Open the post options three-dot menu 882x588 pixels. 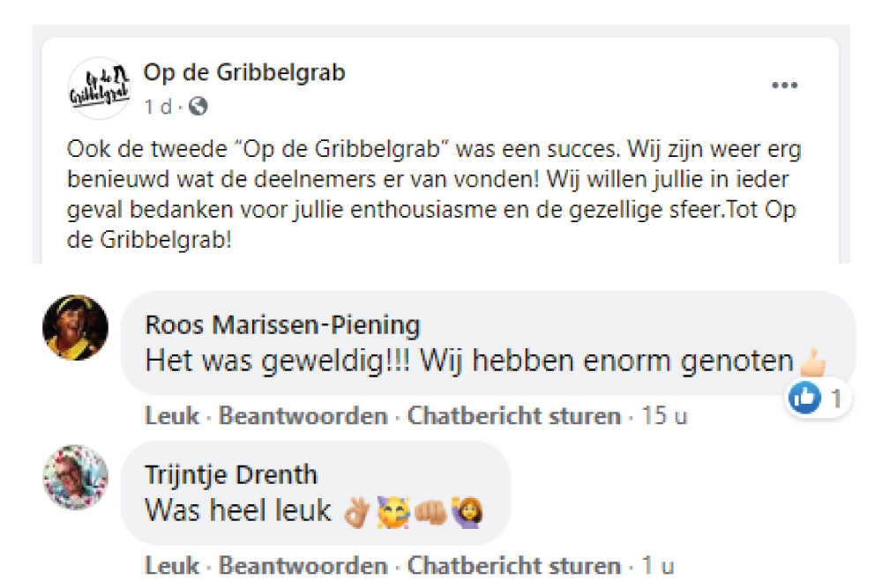(x=784, y=86)
